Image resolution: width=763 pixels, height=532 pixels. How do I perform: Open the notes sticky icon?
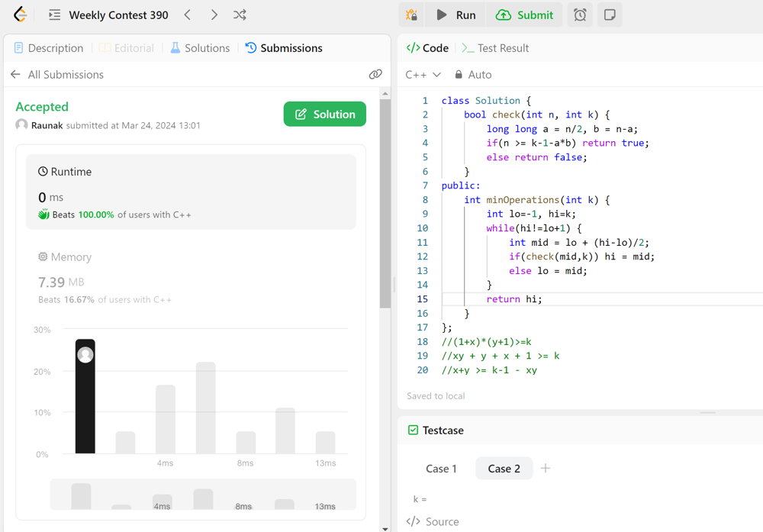pos(610,15)
